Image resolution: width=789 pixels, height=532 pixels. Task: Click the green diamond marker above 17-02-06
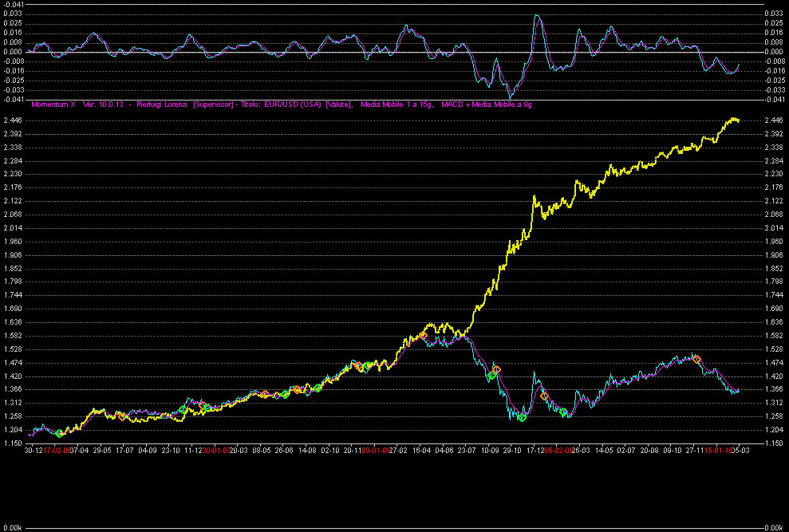(x=59, y=433)
